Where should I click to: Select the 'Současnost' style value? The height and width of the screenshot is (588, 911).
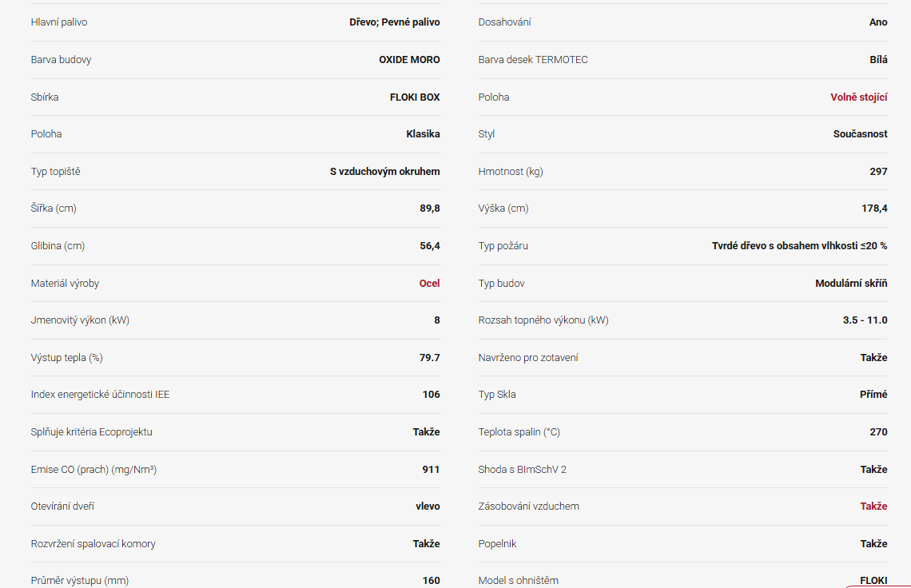click(x=860, y=134)
